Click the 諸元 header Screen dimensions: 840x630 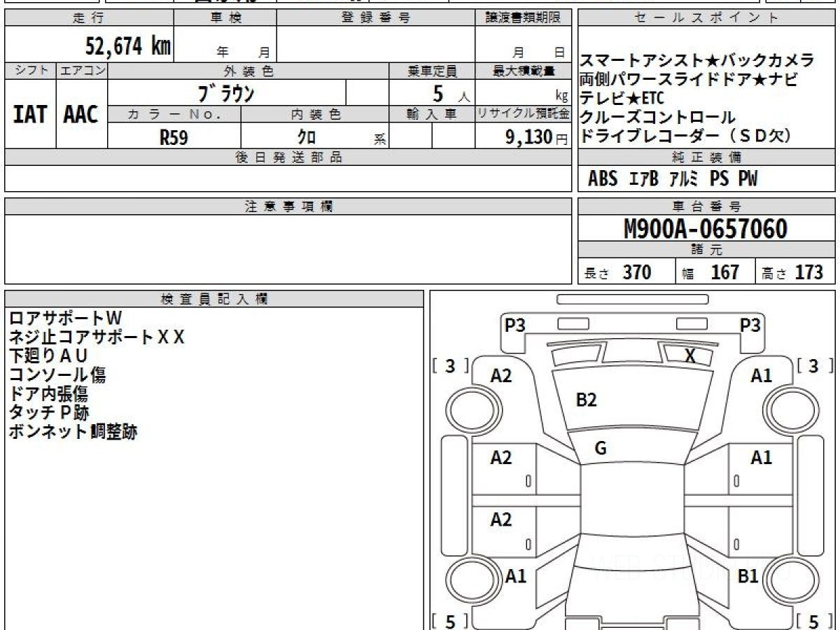tap(707, 250)
